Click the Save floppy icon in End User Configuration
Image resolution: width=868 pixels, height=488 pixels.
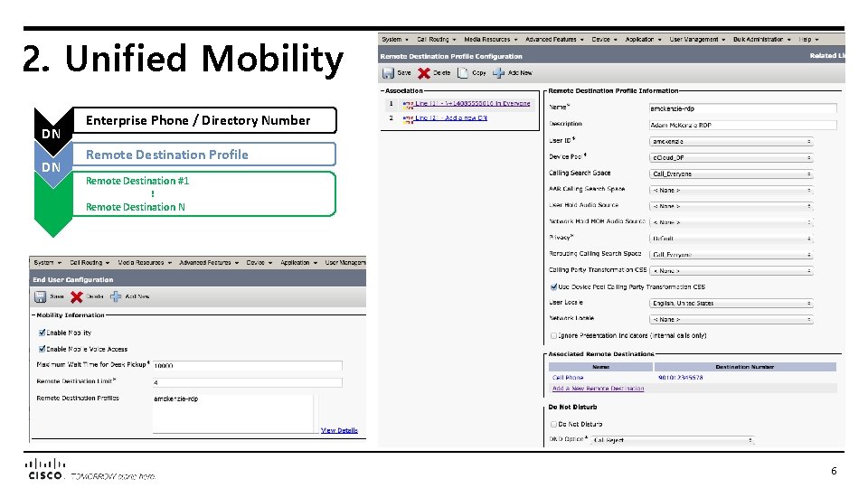pyautogui.click(x=41, y=297)
